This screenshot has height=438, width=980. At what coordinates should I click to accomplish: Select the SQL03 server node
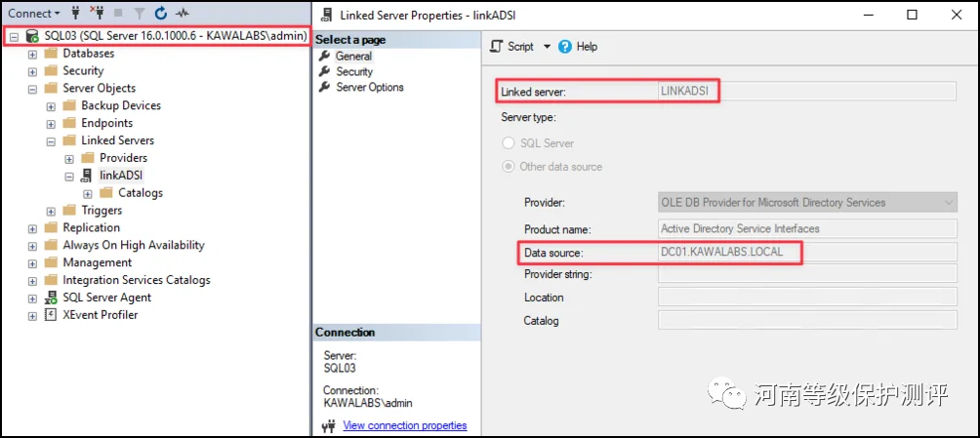(176, 36)
